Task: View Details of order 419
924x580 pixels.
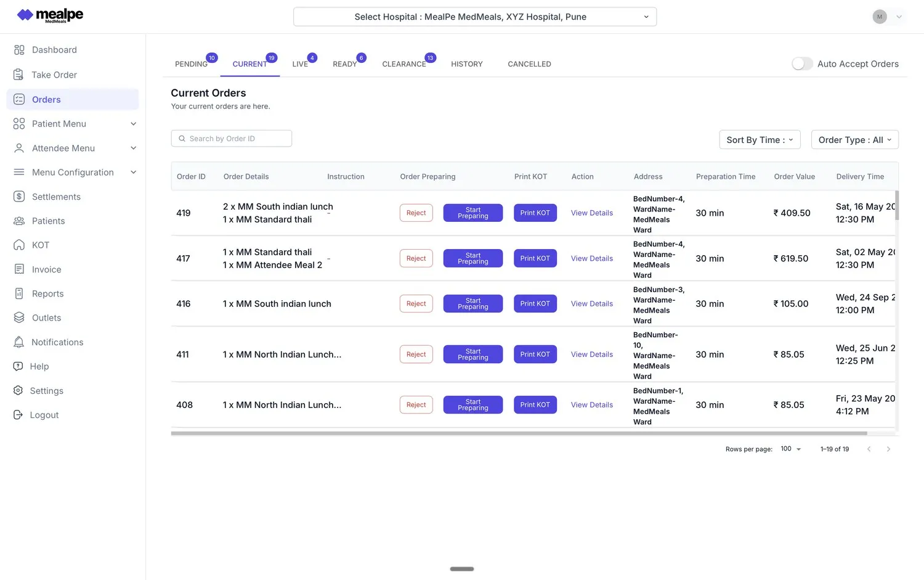Action: (592, 213)
